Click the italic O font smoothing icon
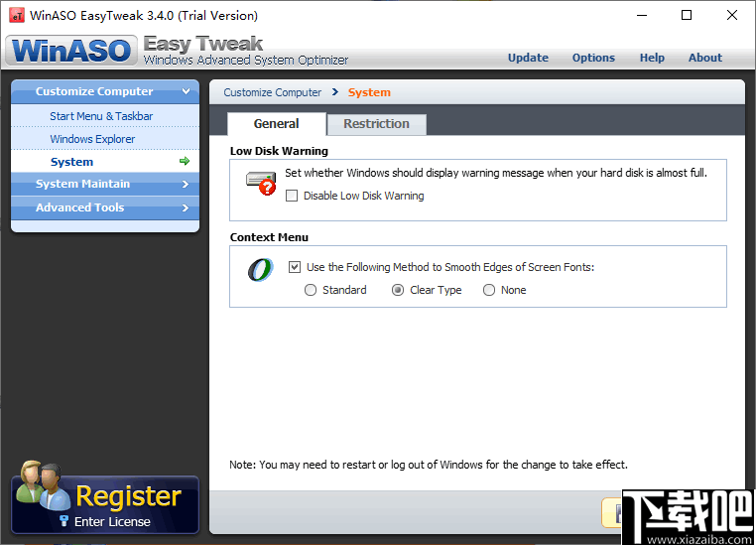756x545 pixels. pos(260,270)
